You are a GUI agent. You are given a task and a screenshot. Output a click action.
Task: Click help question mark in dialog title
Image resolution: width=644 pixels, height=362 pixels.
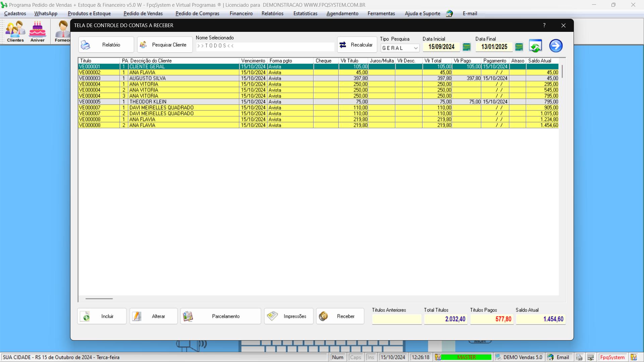coord(544,25)
